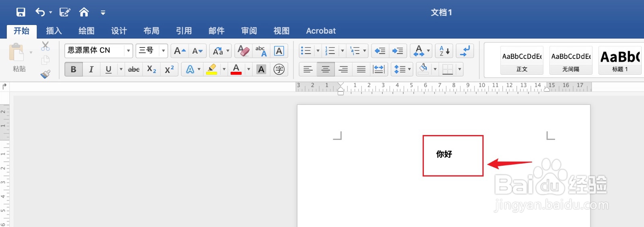
Task: Toggle Superscript formatting
Action: point(169,69)
